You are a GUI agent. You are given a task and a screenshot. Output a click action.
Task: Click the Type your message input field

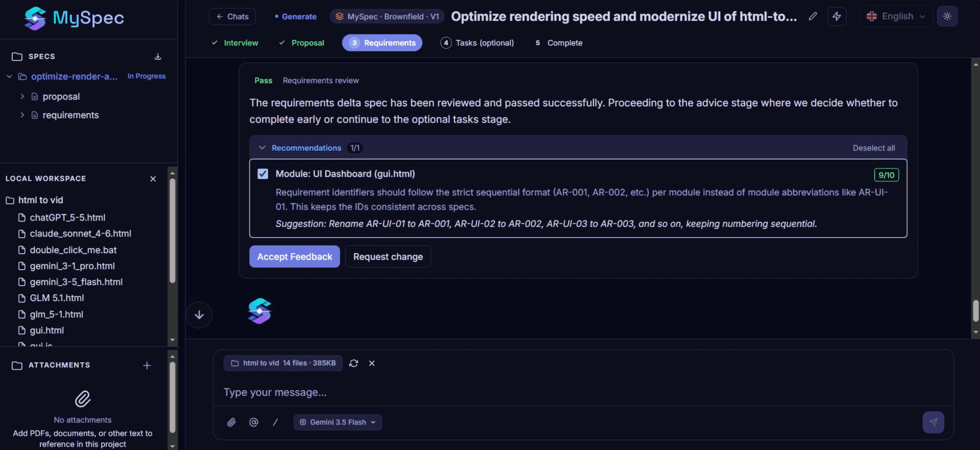[x=583, y=392]
